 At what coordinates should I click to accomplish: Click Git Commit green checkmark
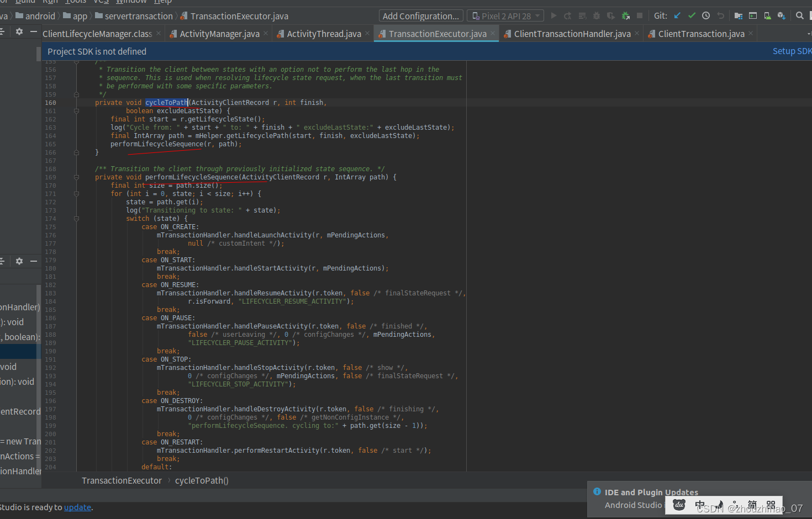point(692,16)
